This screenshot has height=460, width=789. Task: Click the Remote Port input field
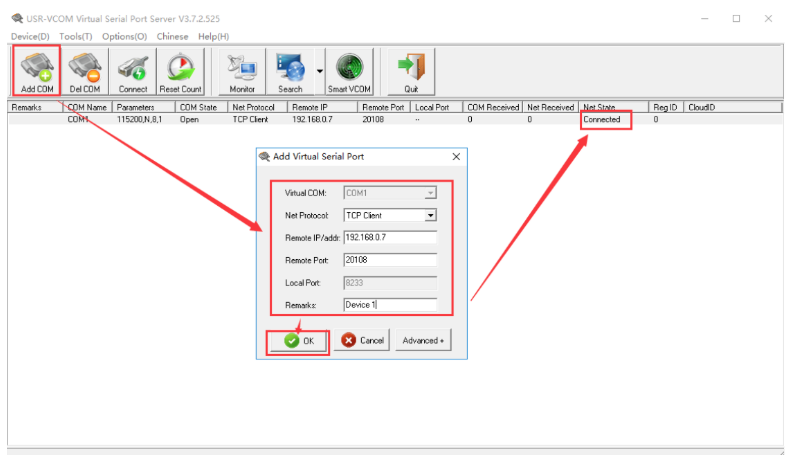[390, 260]
